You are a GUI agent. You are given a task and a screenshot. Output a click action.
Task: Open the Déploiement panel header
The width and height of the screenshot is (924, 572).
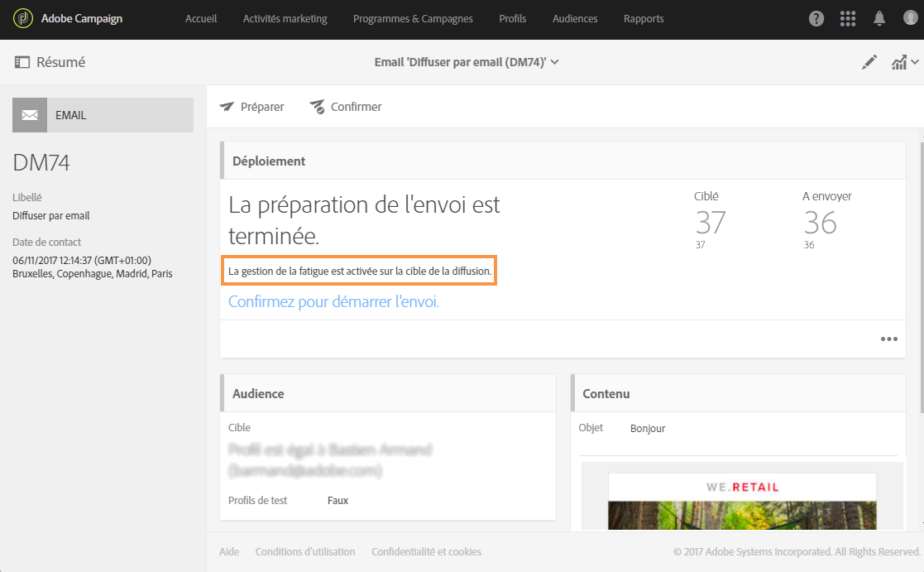(563, 161)
